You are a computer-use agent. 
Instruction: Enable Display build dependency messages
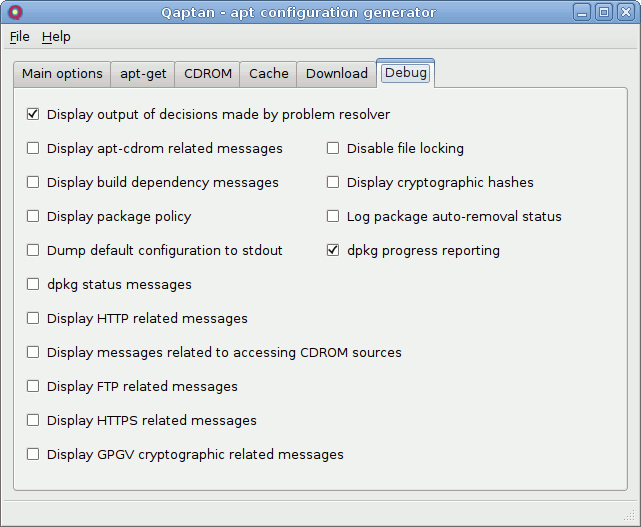pos(33,182)
